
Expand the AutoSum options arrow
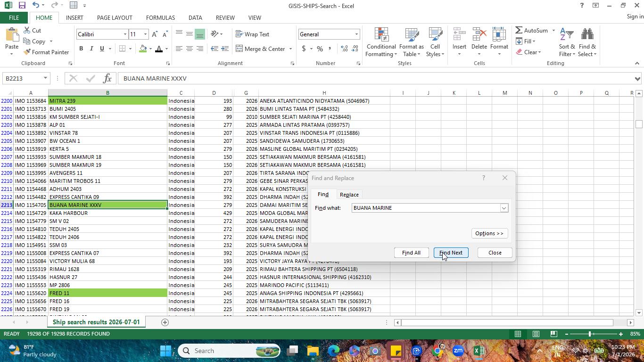[x=553, y=31]
